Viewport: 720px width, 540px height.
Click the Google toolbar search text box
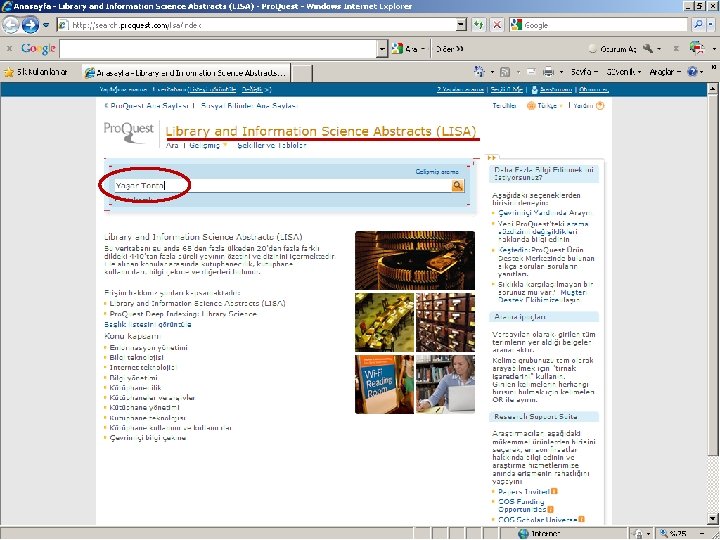point(219,49)
